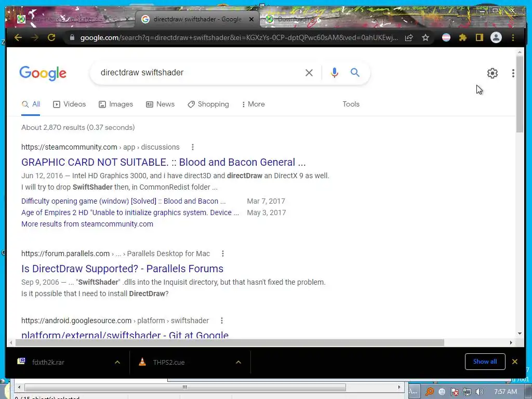Open More results from steamcommunity.com
Screen dimensions: 532x399
pos(87,224)
